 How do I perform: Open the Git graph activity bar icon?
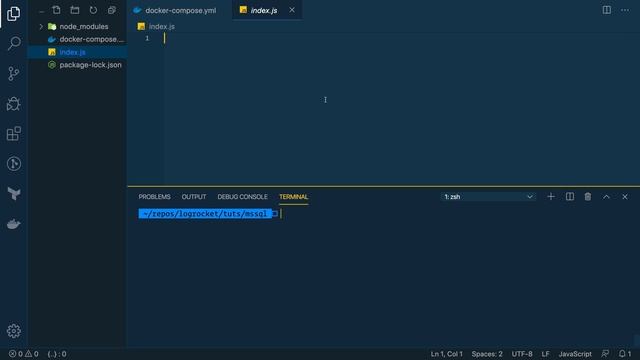(13, 164)
